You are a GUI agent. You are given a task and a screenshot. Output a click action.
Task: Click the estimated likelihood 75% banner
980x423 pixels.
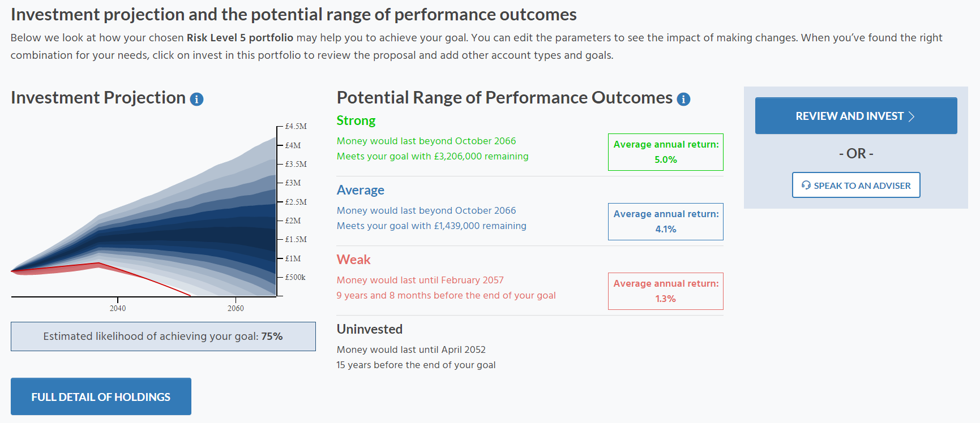point(163,336)
